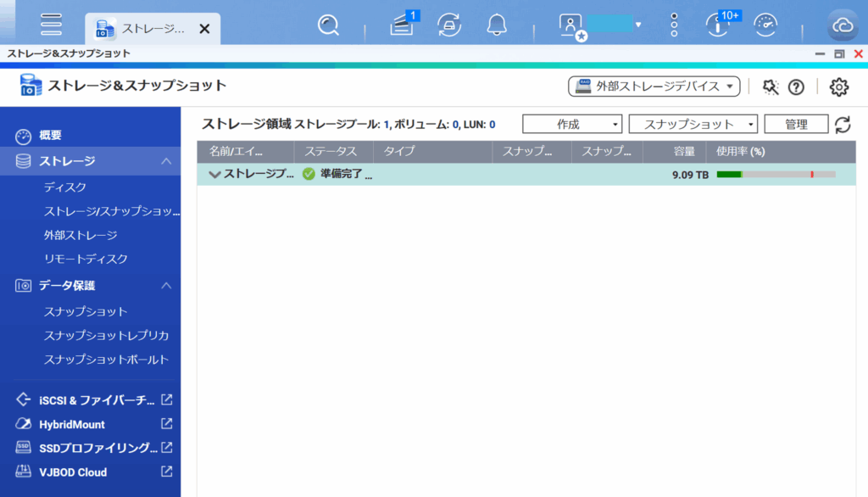Click the 管理 button
This screenshot has width=868, height=497.
click(x=796, y=125)
